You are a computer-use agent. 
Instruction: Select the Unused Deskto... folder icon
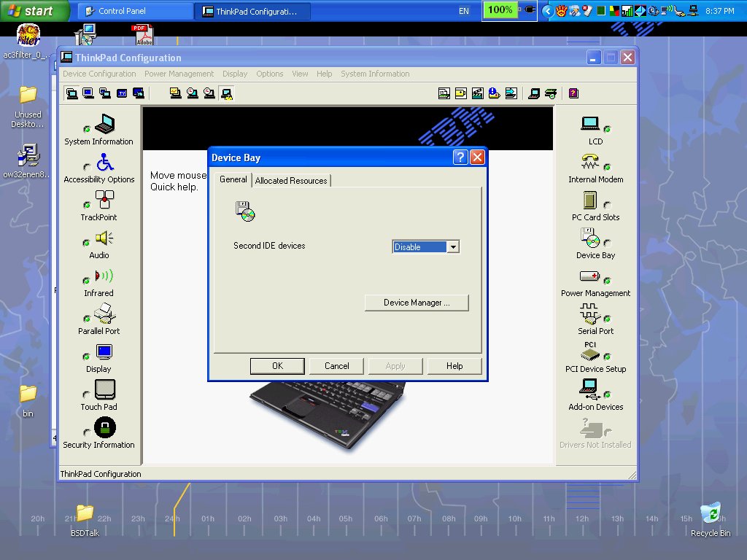click(x=28, y=107)
